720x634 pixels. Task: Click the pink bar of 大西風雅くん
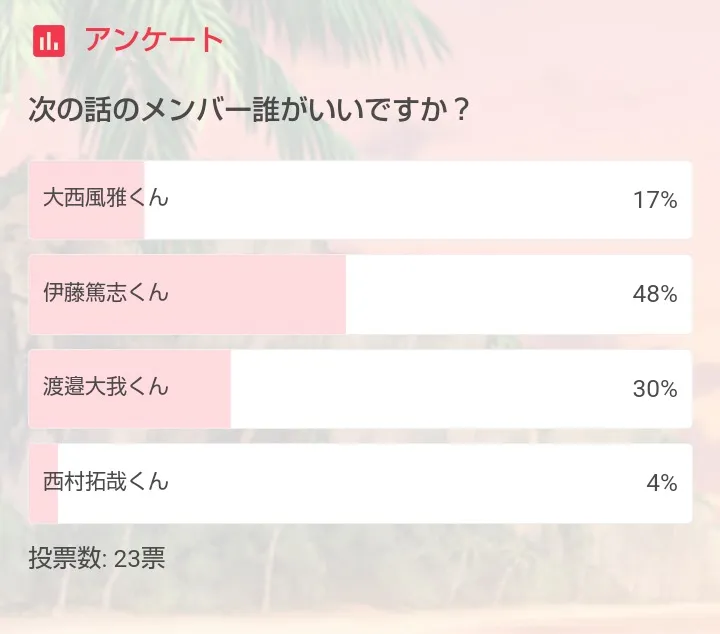tap(86, 200)
